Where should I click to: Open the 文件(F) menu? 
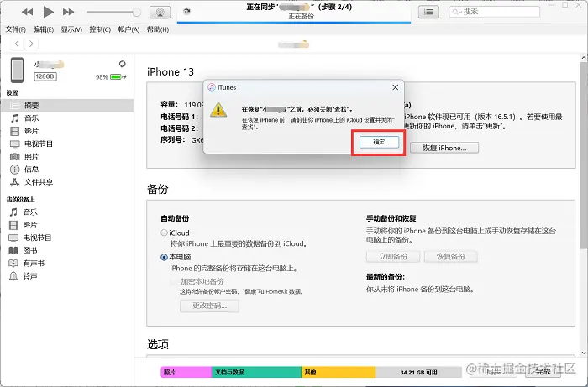pos(15,29)
